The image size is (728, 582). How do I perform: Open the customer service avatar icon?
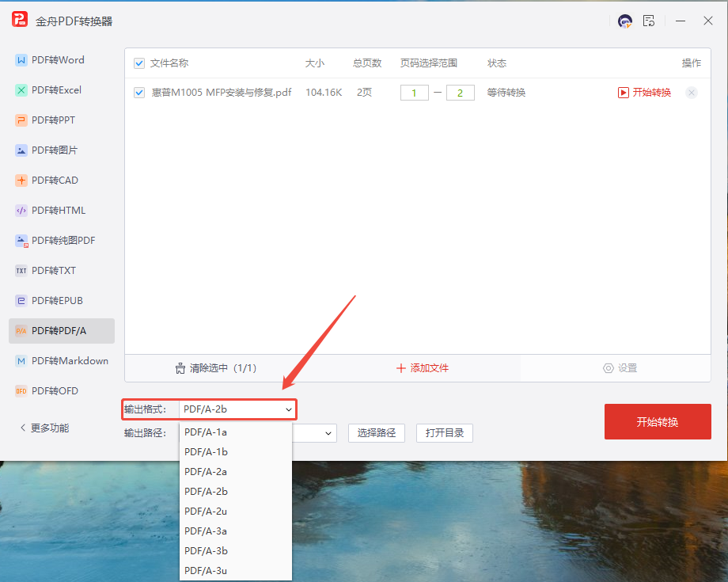[625, 21]
